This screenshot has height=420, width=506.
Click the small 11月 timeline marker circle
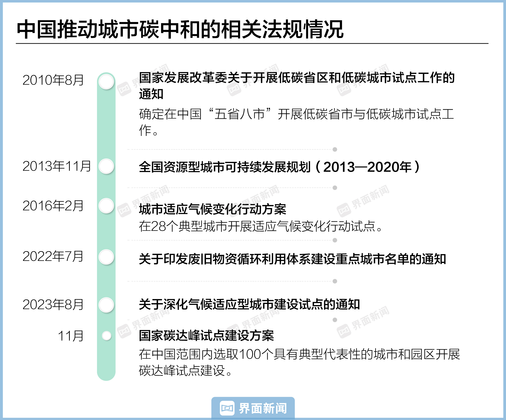(106, 336)
